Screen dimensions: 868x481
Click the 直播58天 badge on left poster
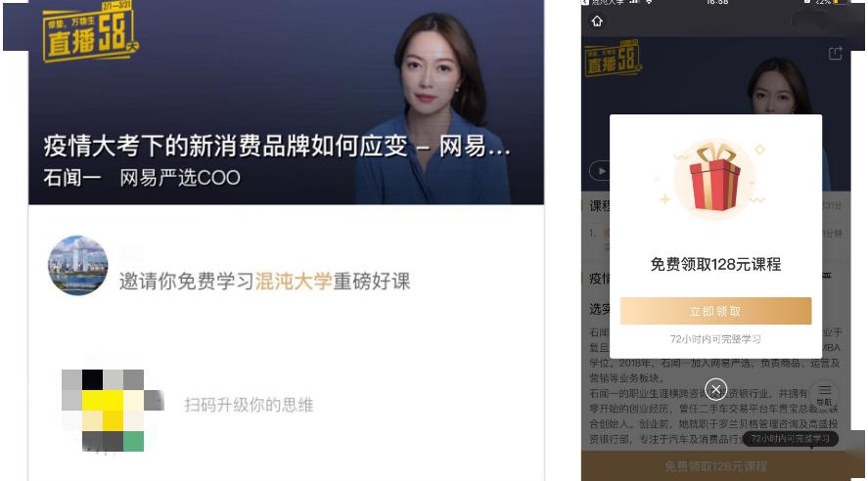pos(90,31)
